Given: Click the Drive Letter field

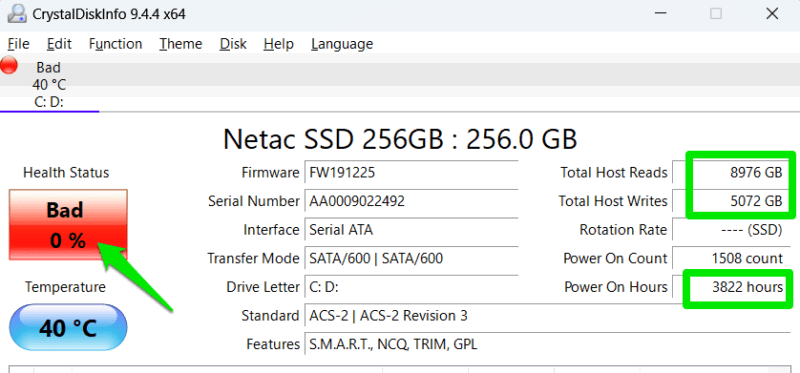Looking at the screenshot, I should tap(411, 287).
